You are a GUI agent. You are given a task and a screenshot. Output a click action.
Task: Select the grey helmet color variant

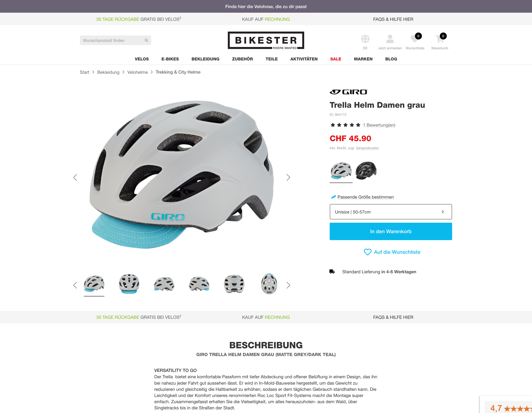tap(341, 171)
